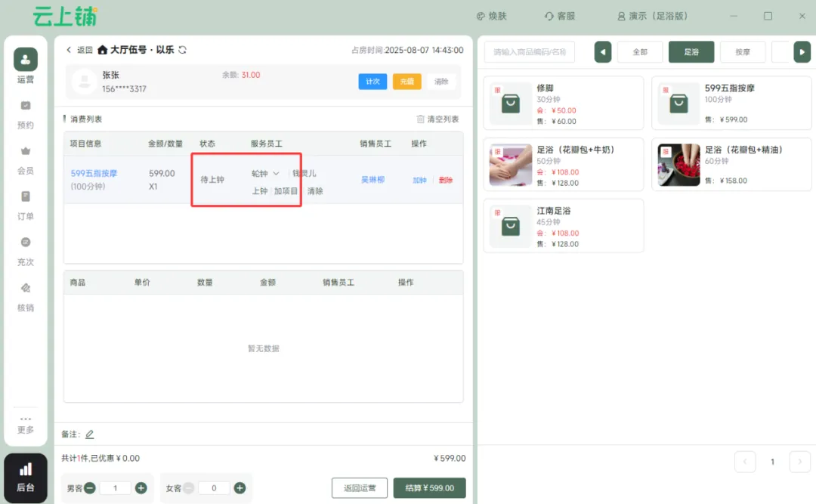This screenshot has height=504, width=816.
Task: Click the product code search field
Action: pos(530,52)
